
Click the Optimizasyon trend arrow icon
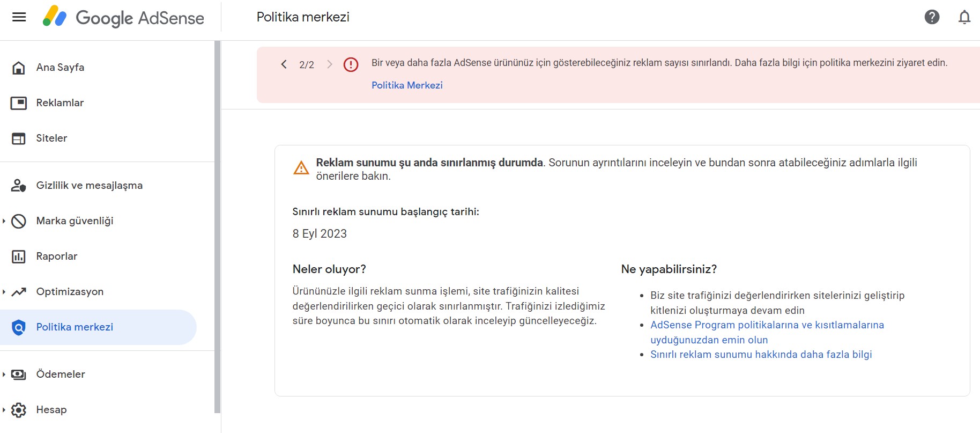coord(19,292)
